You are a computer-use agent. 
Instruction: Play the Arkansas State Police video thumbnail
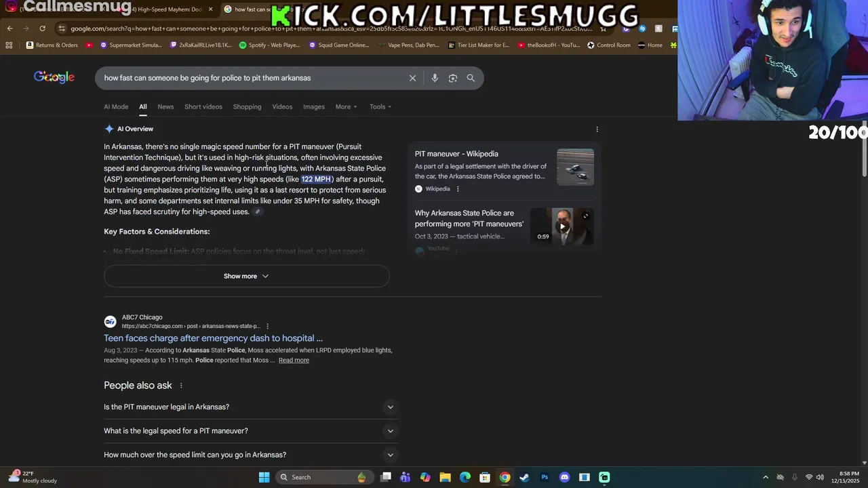point(562,226)
